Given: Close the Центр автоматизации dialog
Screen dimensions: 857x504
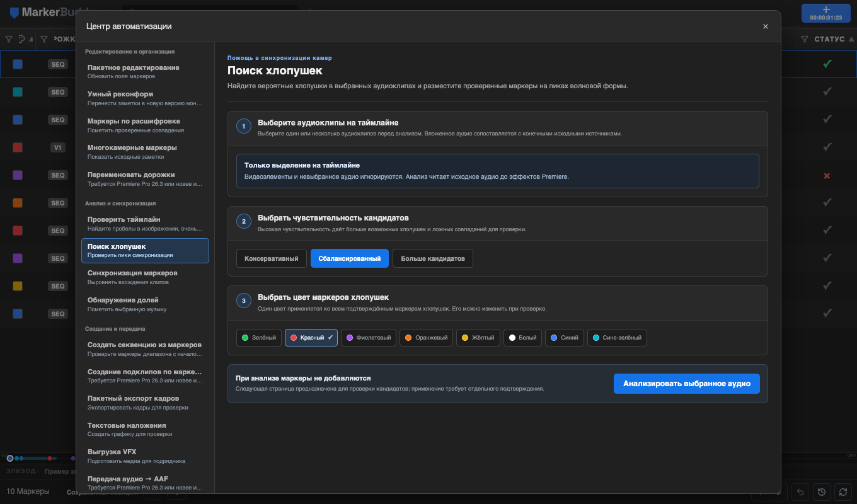Looking at the screenshot, I should tap(766, 26).
